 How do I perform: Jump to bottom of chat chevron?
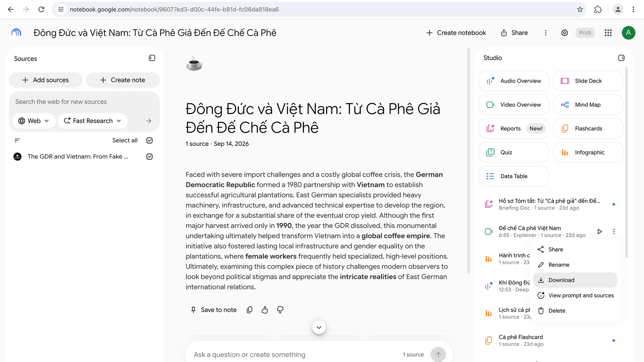coord(319,327)
